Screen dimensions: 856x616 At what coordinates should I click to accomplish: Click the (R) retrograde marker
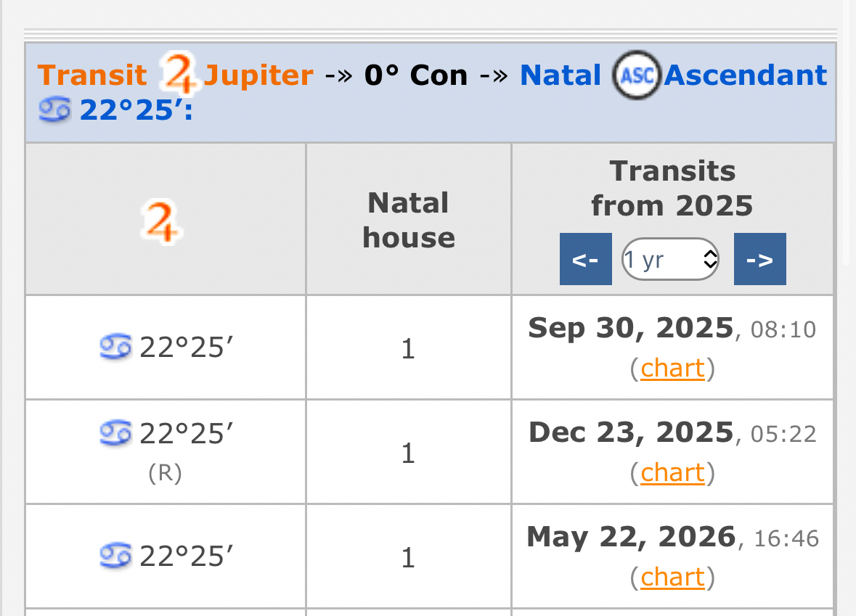click(165, 473)
